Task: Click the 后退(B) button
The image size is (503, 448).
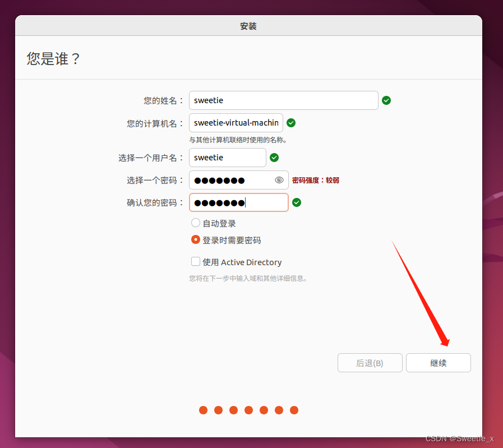Action: point(370,363)
